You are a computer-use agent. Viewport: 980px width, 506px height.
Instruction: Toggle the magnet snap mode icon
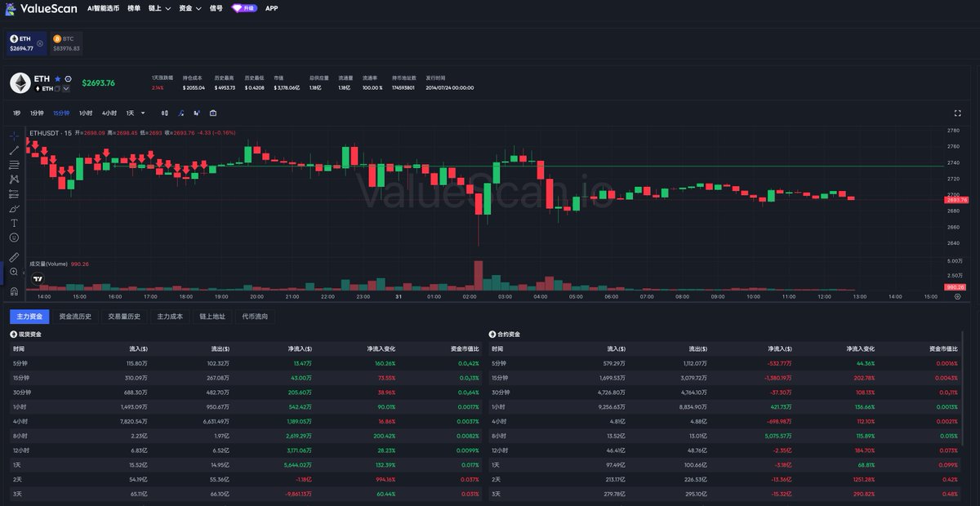14,291
